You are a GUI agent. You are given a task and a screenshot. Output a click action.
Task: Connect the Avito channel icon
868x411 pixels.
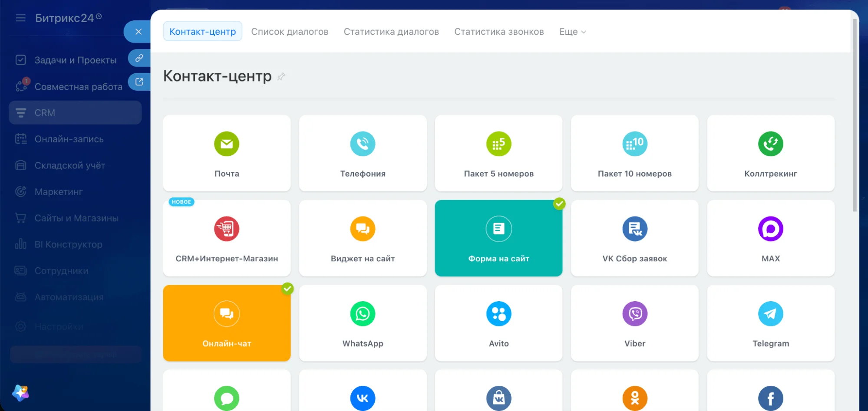point(498,314)
